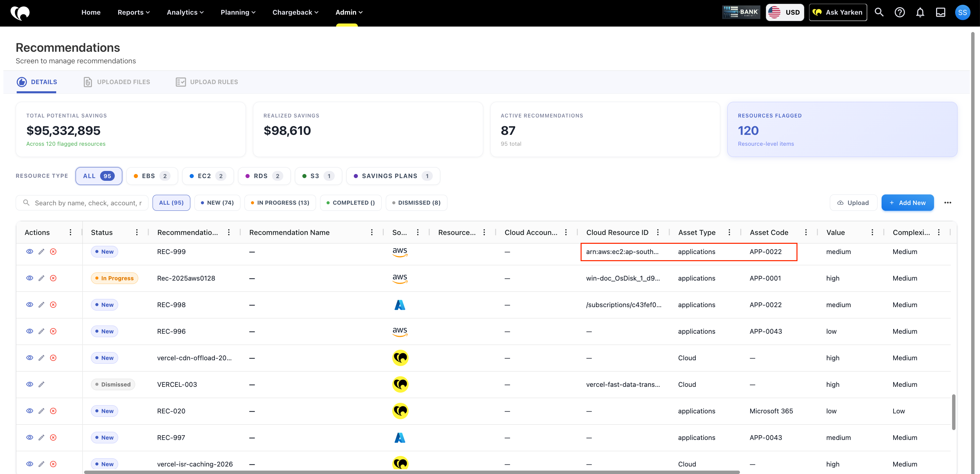Click the AWS source logo for REC-999
This screenshot has height=474, width=980.
click(x=400, y=252)
